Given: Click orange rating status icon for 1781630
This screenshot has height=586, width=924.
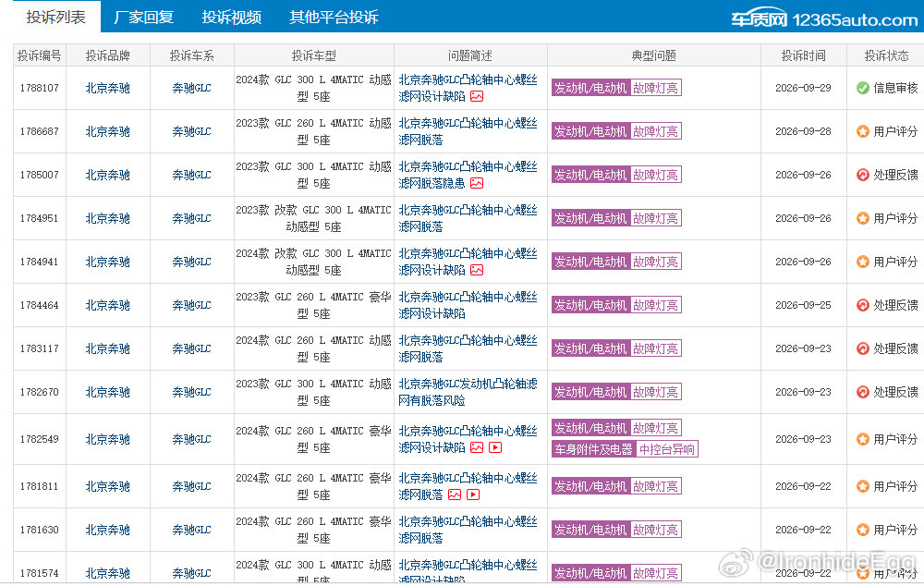Looking at the screenshot, I should point(863,530).
